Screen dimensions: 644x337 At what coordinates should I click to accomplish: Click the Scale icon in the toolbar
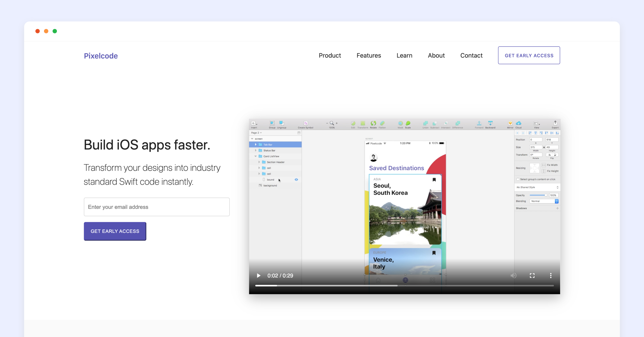(x=408, y=123)
